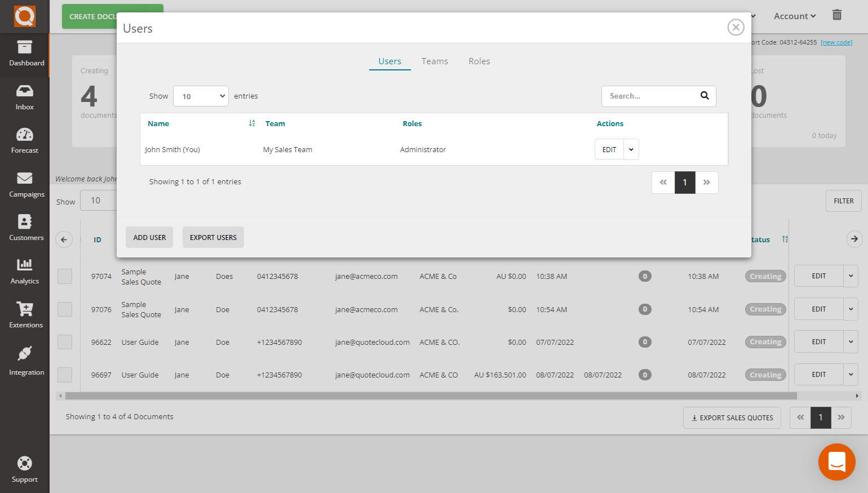
Task: Open John Smith's EDIT dropdown arrow
Action: coord(631,149)
